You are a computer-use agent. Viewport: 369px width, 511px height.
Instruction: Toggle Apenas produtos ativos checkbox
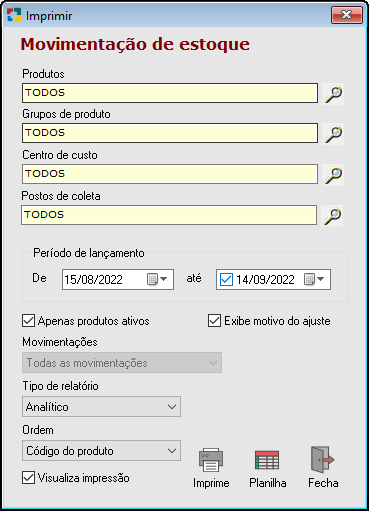click(x=28, y=321)
